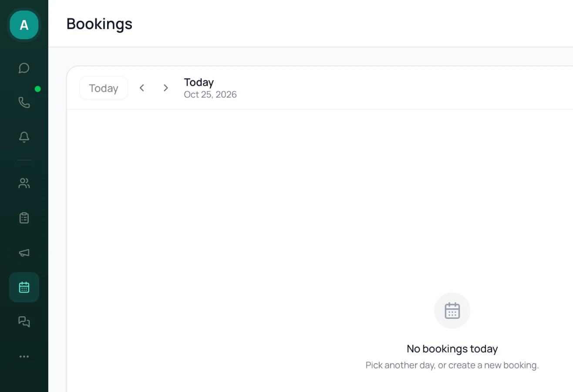This screenshot has width=573, height=392.
Task: Open the megaphone campaigns icon
Action: [x=24, y=253]
